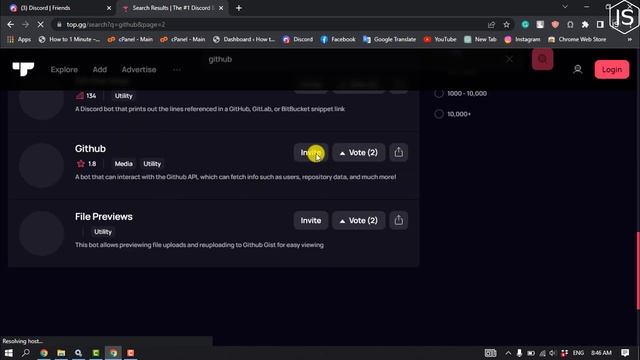
Task: Invite the Github bot
Action: (x=311, y=152)
